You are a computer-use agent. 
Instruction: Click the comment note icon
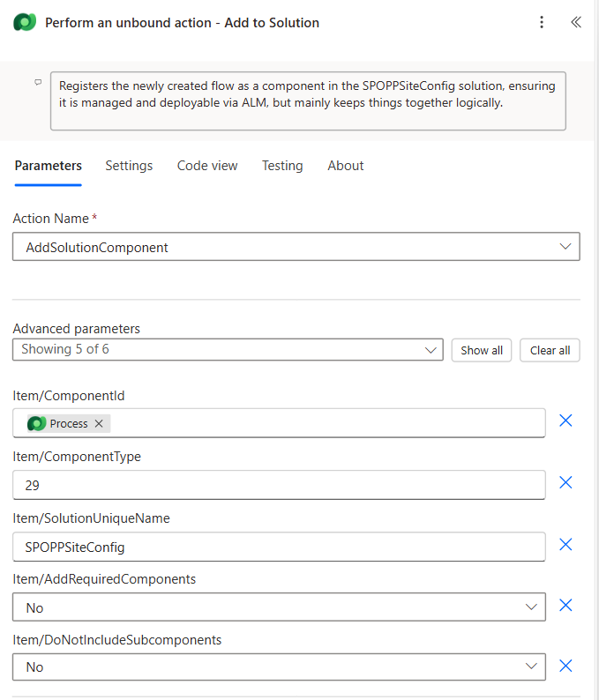(39, 82)
